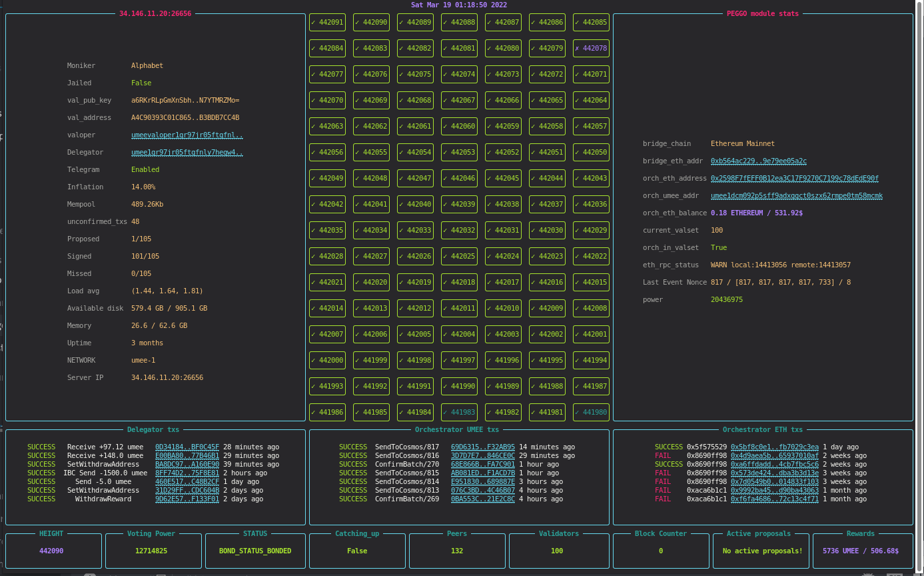The height and width of the screenshot is (576, 924).
Task: Select block box 442085
Action: (x=591, y=22)
